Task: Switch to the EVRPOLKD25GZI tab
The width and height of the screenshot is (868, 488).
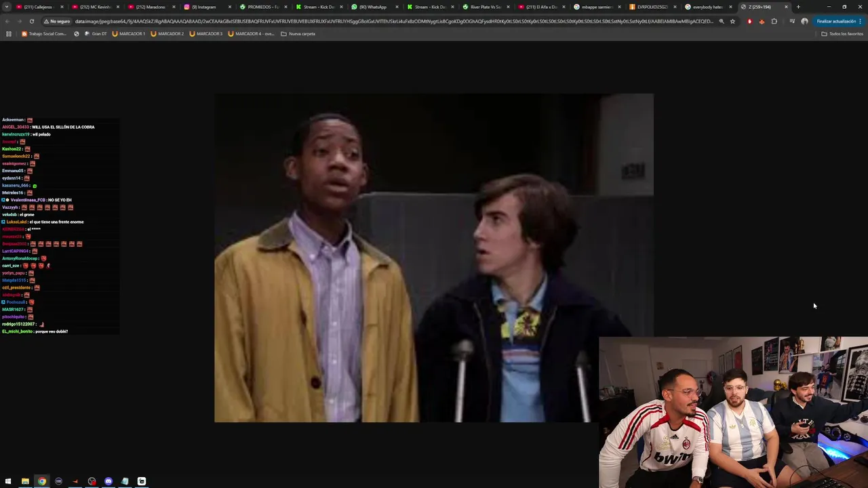Action: (x=652, y=7)
